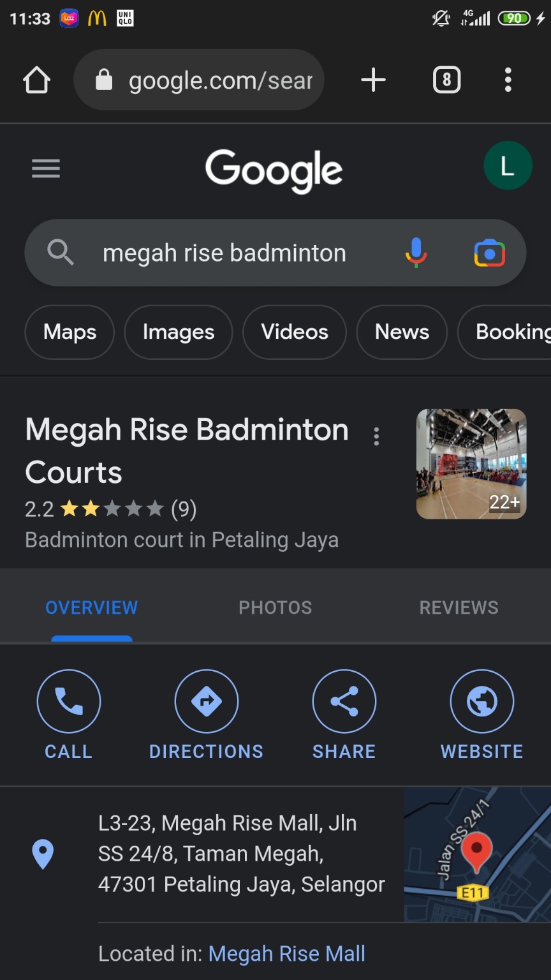Tap the SHARE label
The height and width of the screenshot is (980, 551).
(x=344, y=752)
